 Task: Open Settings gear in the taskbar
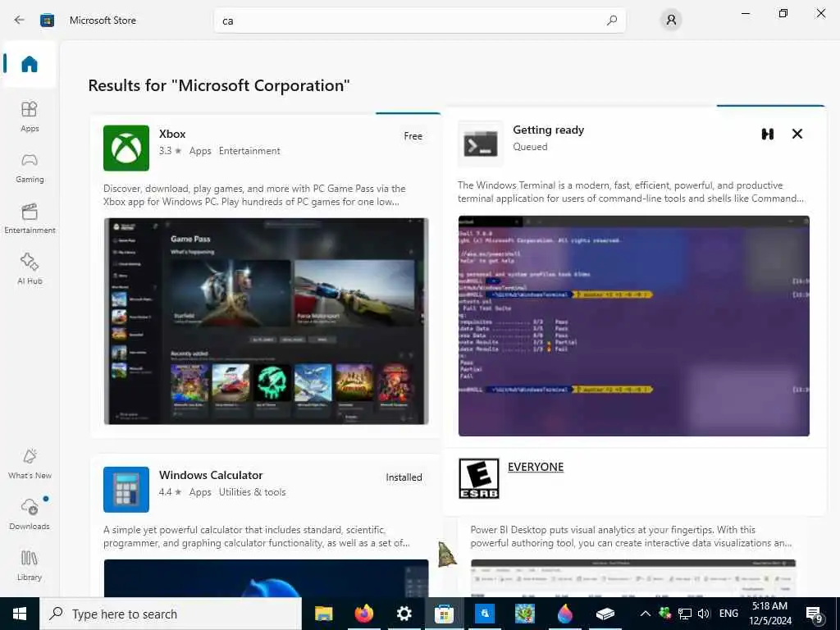tap(404, 614)
